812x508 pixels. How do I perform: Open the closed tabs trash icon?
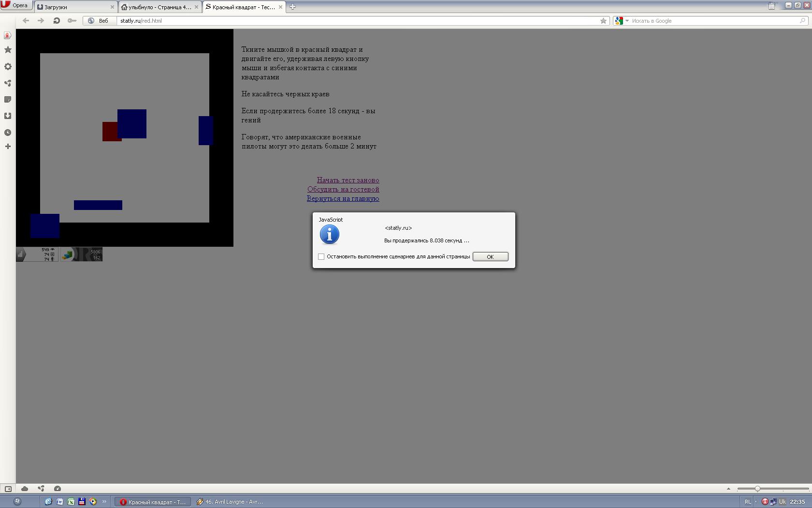[x=771, y=6]
